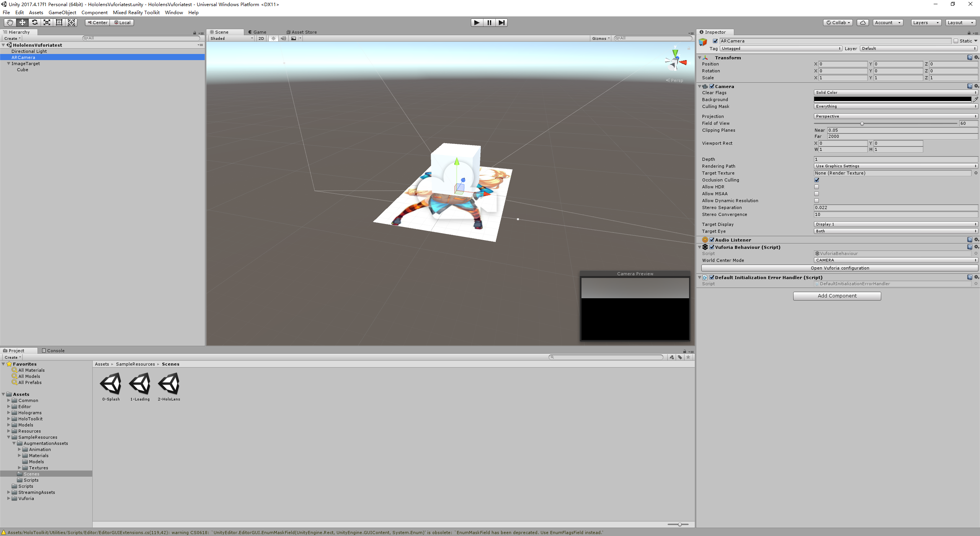The image size is (980, 536).
Task: Toggle scene audio with speaker icon
Action: click(283, 38)
